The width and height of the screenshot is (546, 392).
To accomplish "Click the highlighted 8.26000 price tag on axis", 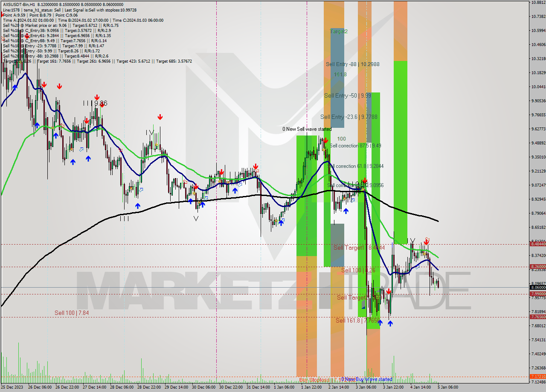I will pyautogui.click(x=537, y=266).
